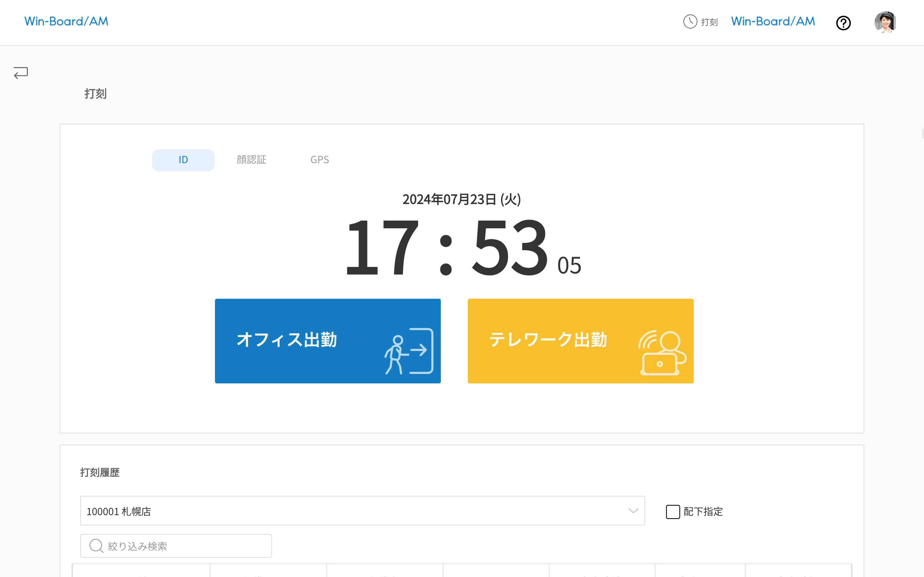Switch to the 顔認証 tab
The image size is (924, 577).
click(251, 160)
